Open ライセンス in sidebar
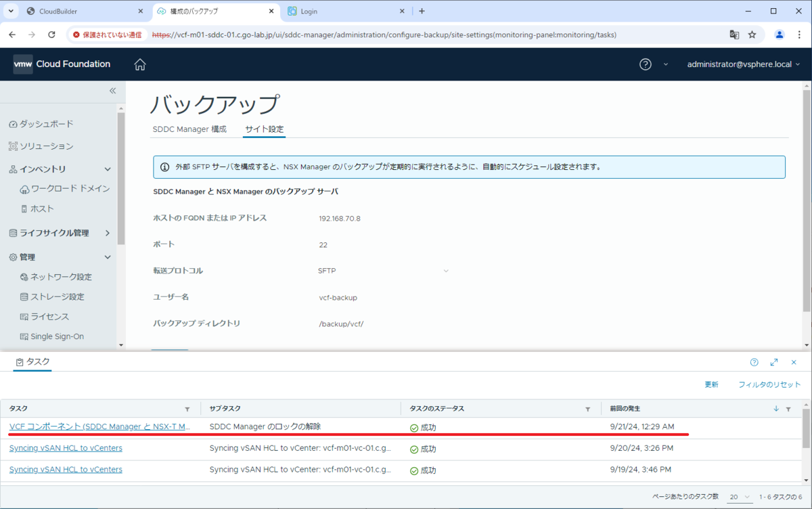 tap(45, 317)
